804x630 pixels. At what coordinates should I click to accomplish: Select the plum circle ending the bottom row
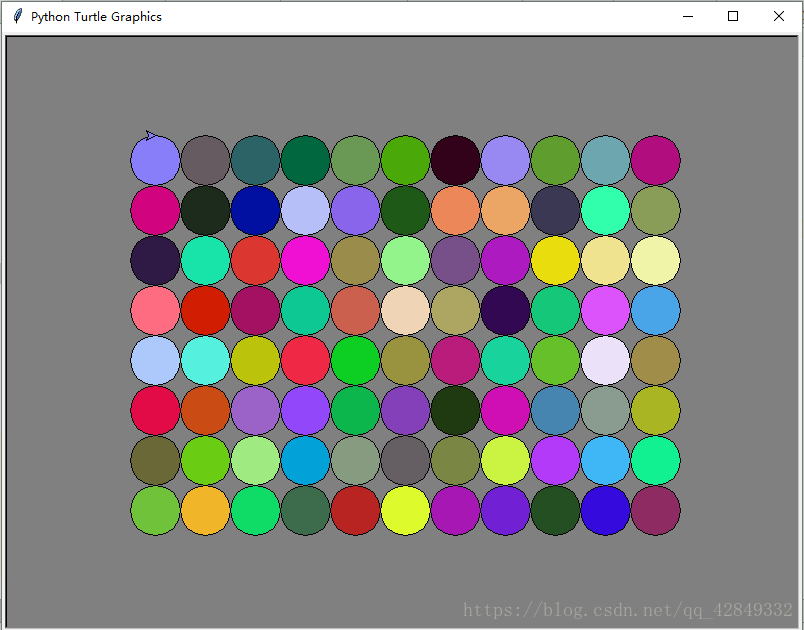coord(656,511)
